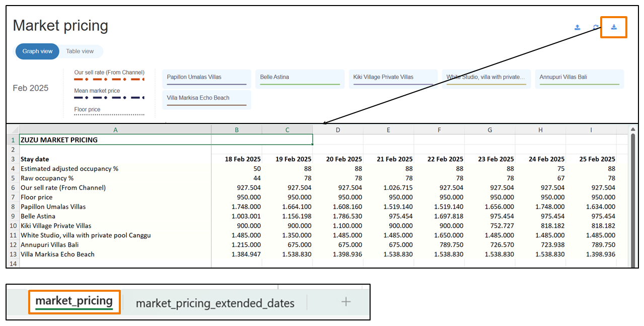Screen dimensions: 644x326
Task: Open the market_pricing sheet tab
Action: [74, 301]
